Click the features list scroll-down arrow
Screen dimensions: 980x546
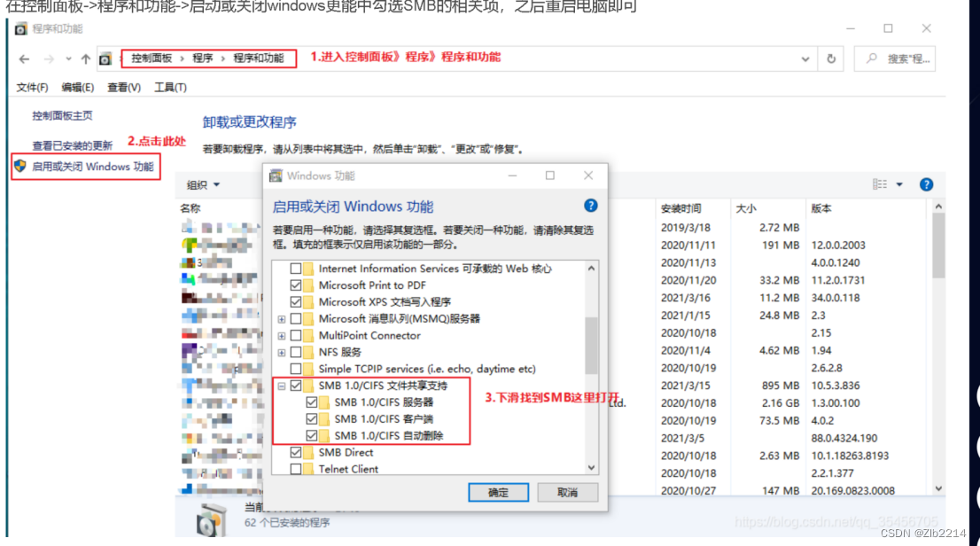[x=591, y=468]
